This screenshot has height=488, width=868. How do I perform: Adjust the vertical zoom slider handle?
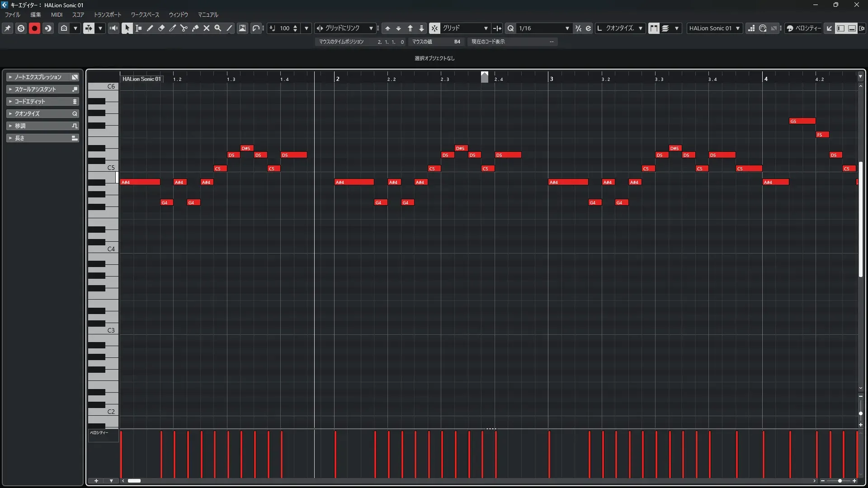[x=861, y=413]
